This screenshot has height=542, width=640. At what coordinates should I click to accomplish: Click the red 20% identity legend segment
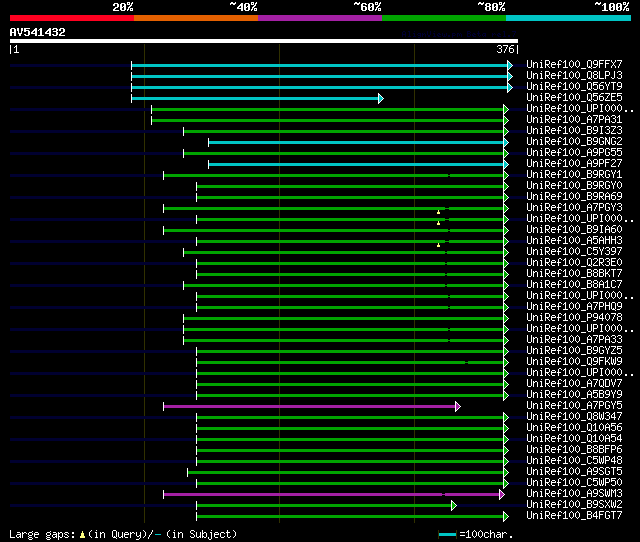[x=72, y=18]
